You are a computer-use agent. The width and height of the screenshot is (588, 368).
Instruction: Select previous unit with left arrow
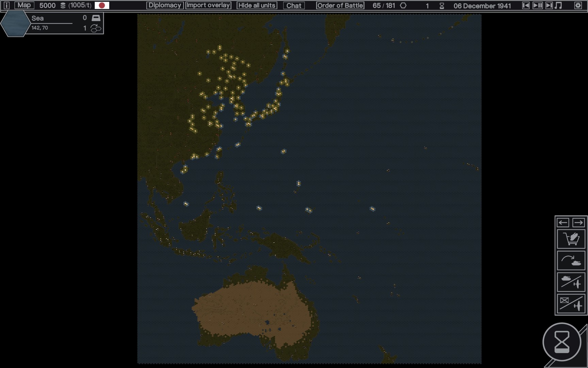[x=563, y=223]
